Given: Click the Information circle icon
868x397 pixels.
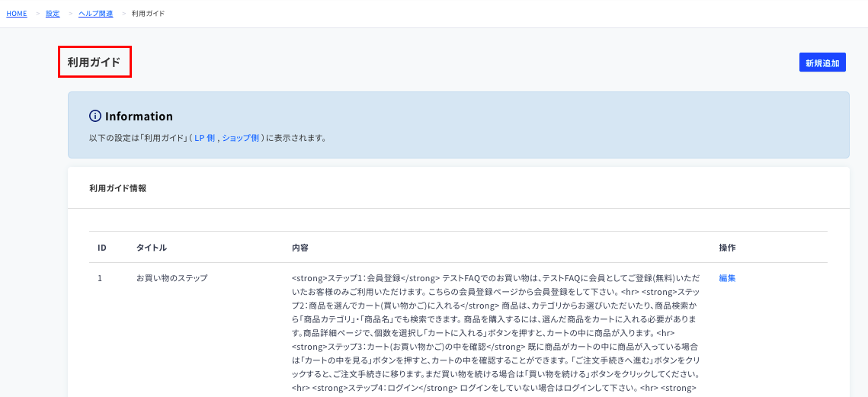Looking at the screenshot, I should point(95,116).
